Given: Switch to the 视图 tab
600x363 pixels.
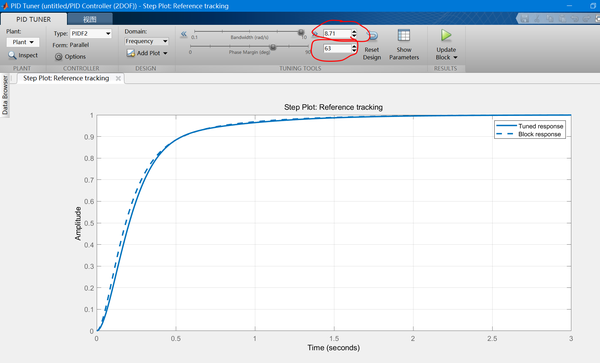Looking at the screenshot, I should (90, 19).
